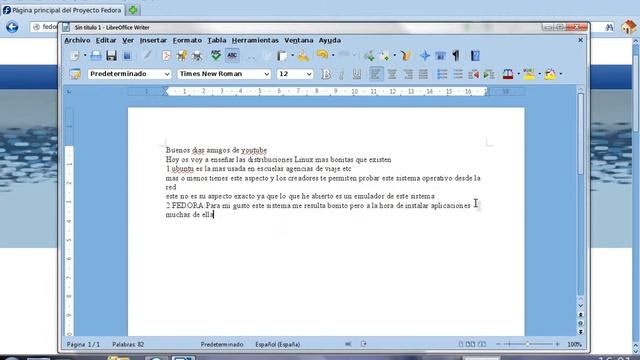Toggle Underline formatting
640x360 pixels.
[357, 74]
